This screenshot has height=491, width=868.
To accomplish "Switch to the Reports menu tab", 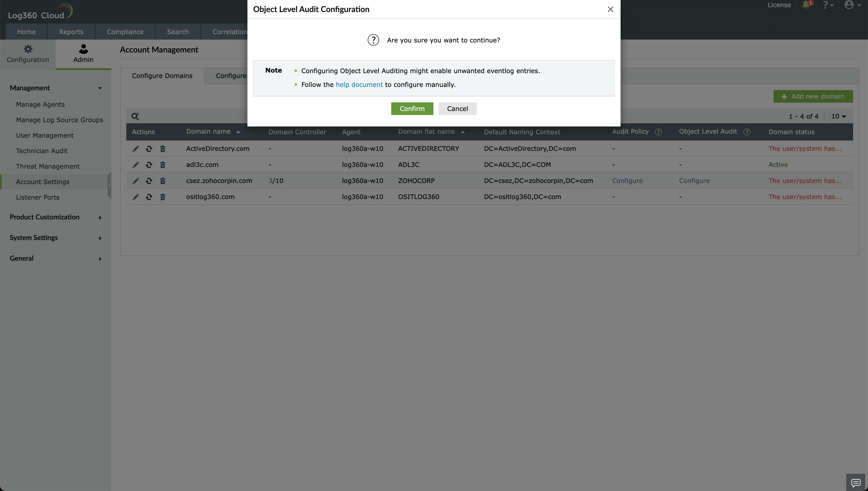I will click(71, 32).
